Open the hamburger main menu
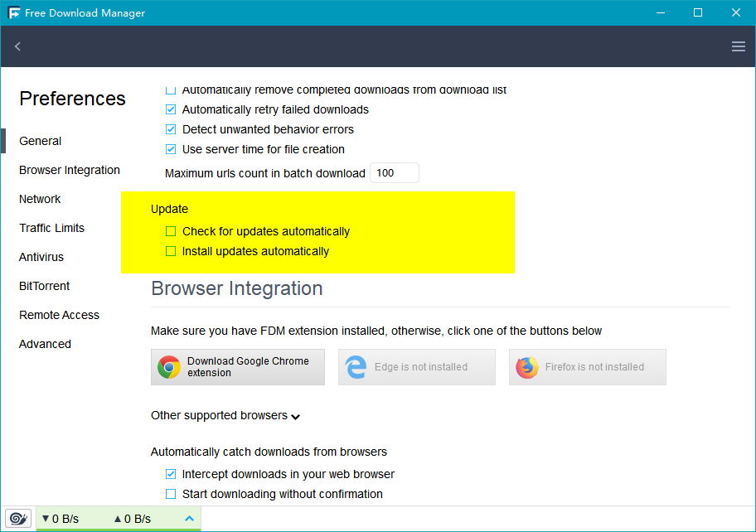 pos(738,46)
